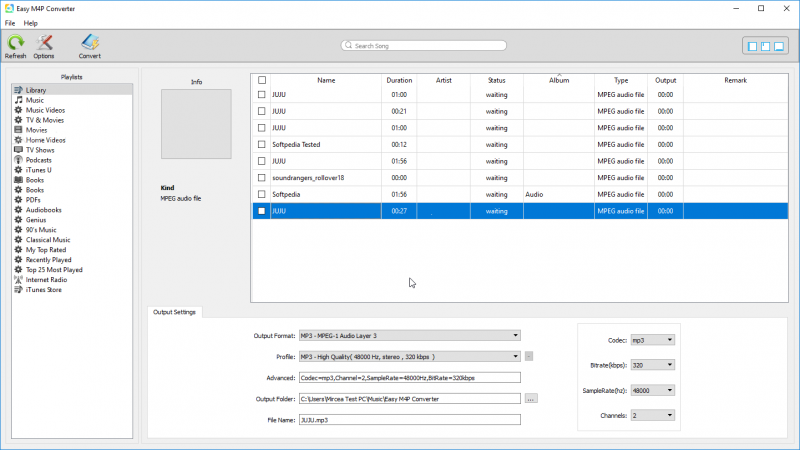Check the select-all checkbox in header
Screen dimensions: 800x450
tap(262, 80)
